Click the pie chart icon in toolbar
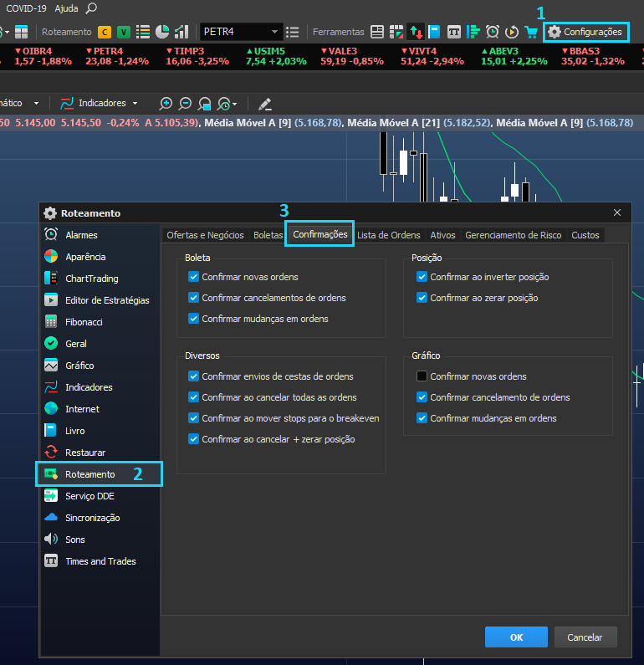644x665 pixels. [162, 32]
